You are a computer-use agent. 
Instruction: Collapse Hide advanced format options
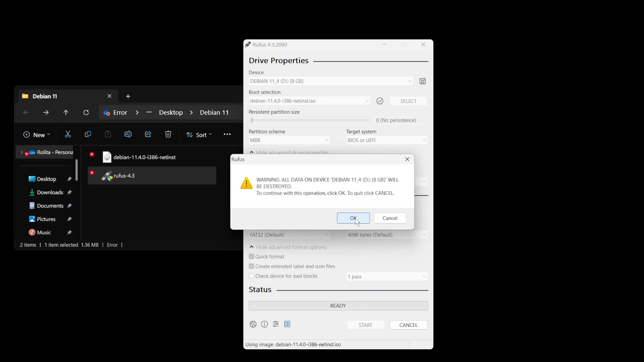click(288, 247)
